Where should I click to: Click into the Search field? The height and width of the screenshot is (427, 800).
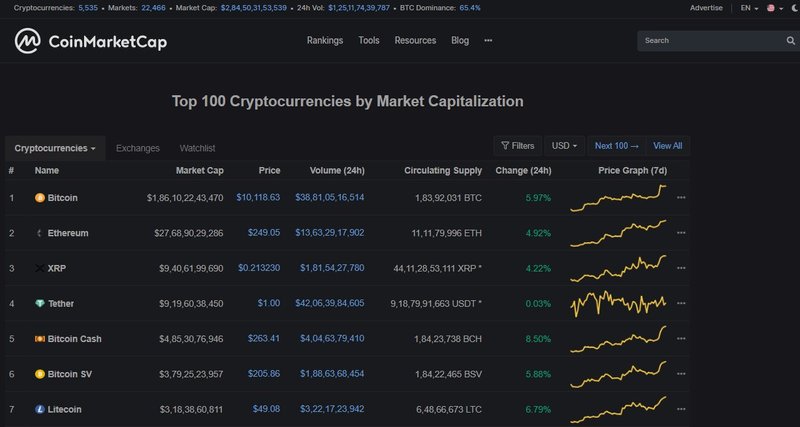(x=712, y=41)
